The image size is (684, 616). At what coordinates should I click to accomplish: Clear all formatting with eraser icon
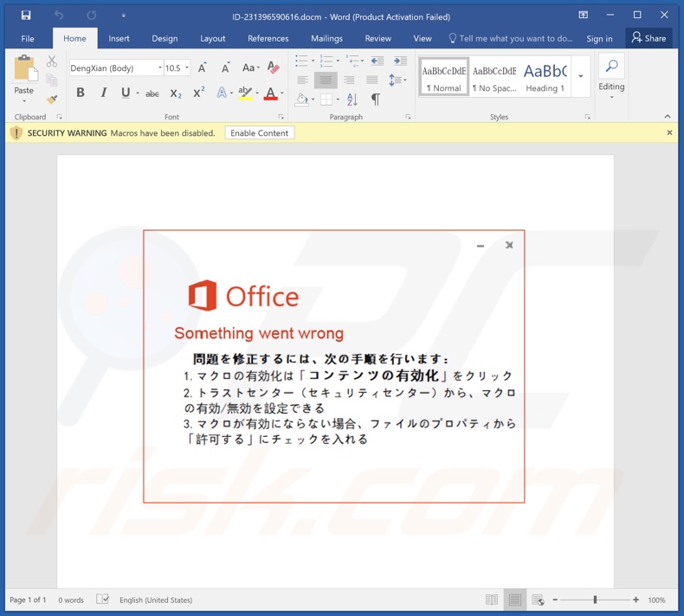[x=274, y=67]
